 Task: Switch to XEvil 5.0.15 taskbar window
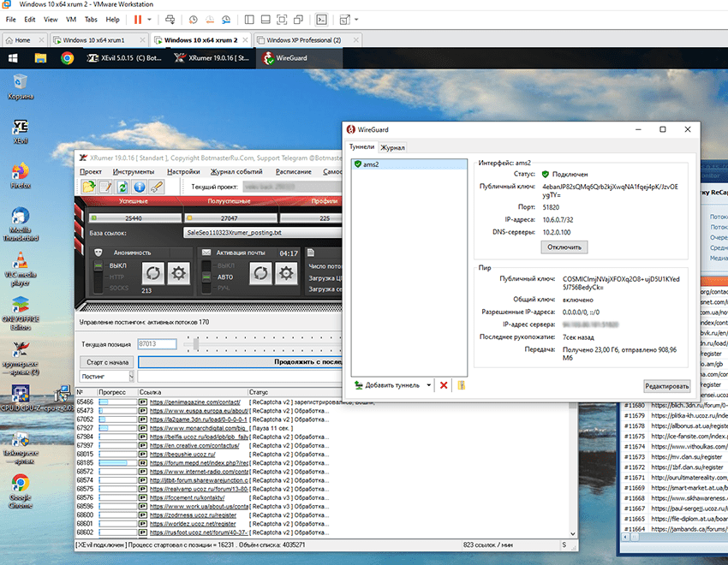(x=124, y=58)
